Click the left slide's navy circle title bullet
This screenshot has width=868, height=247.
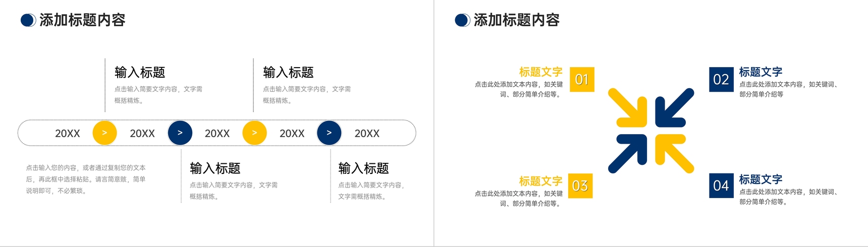point(28,20)
